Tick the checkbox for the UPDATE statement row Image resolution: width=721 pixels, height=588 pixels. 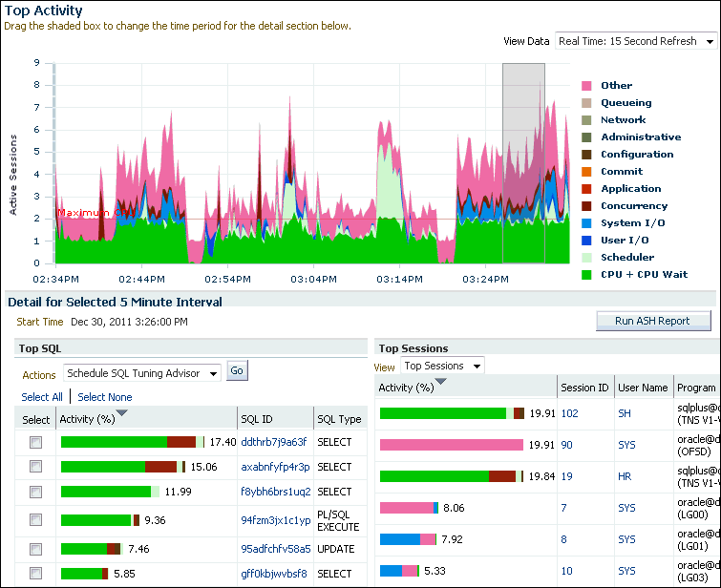pyautogui.click(x=36, y=549)
